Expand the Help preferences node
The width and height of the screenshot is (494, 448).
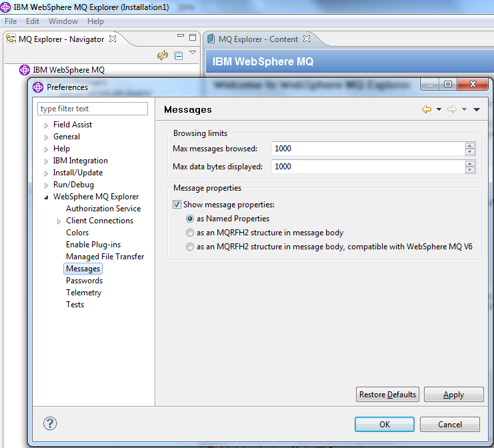46,149
